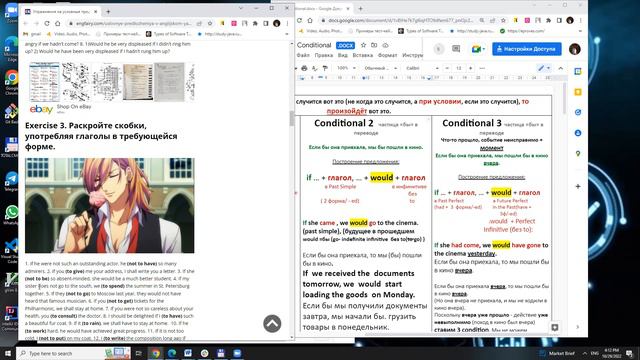Open extensions puzzle icon in left browser
This screenshot has width=640, height=360.
[255, 23]
